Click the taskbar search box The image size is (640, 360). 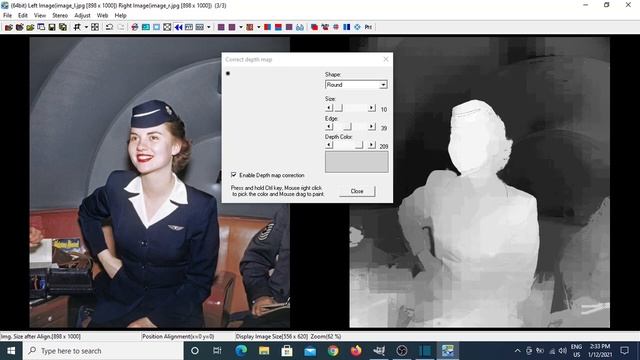pos(103,351)
